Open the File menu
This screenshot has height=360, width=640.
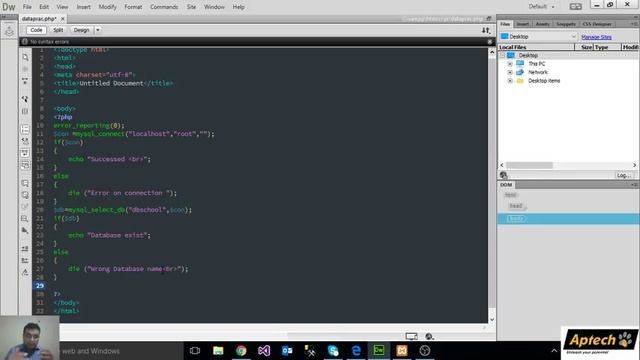pos(27,7)
